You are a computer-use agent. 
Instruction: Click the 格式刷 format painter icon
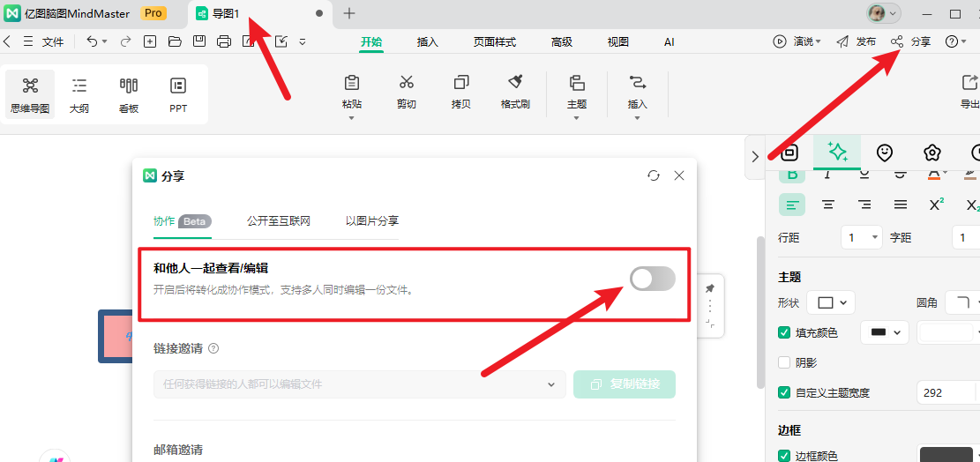(515, 83)
